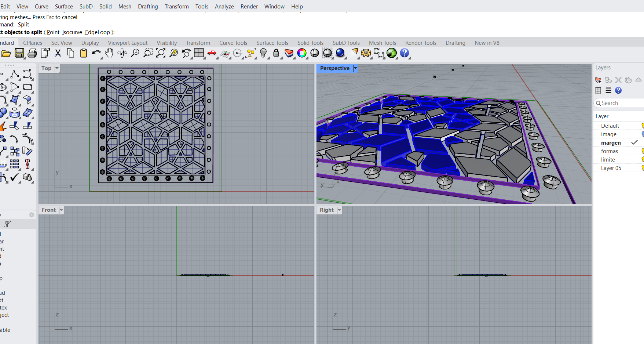Click the Save file icon
Screen dimensions: 644x344
(x=19, y=53)
